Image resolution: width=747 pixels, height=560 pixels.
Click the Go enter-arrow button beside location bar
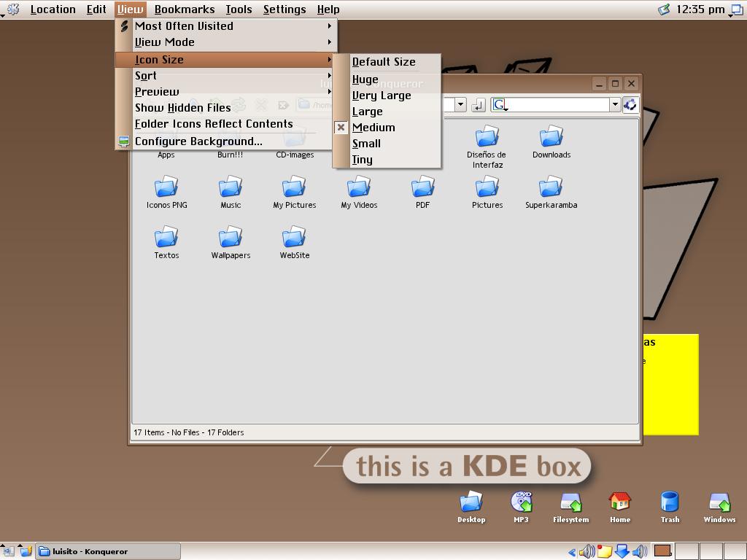pos(478,105)
